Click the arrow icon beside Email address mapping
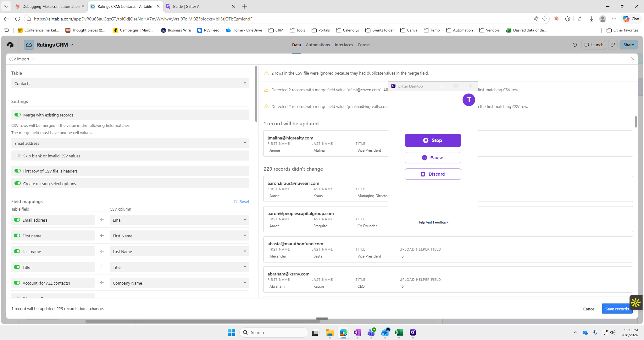This screenshot has height=340, width=644. click(102, 220)
